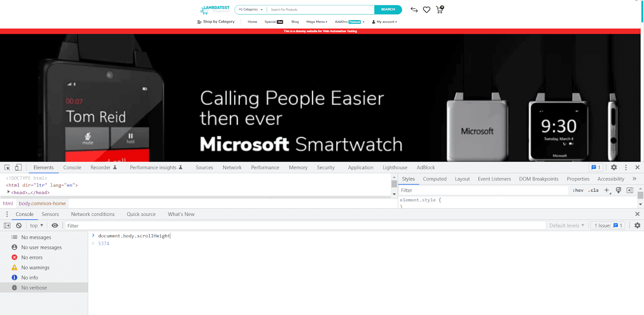Image resolution: width=644 pixels, height=315 pixels.
Task: Open the wishlist heart icon
Action: (427, 10)
